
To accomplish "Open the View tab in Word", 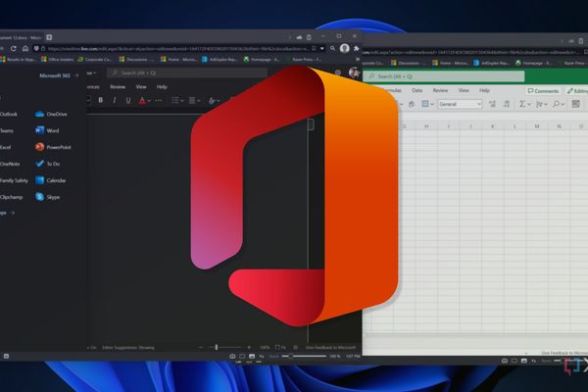I will click(141, 86).
